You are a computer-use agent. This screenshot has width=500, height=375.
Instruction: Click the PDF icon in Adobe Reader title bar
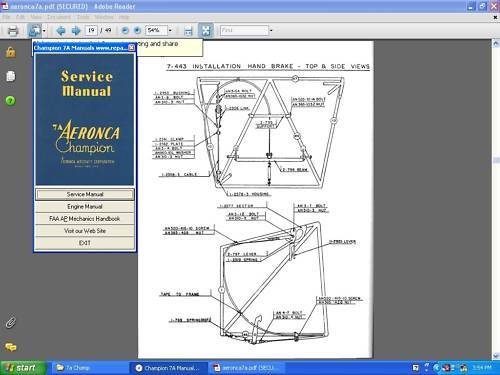coord(5,6)
